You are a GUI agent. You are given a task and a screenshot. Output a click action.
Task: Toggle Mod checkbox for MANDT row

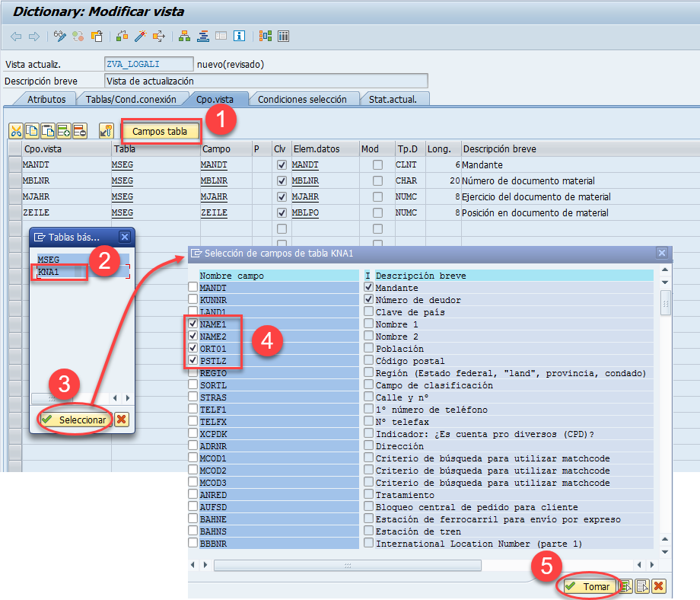point(377,164)
